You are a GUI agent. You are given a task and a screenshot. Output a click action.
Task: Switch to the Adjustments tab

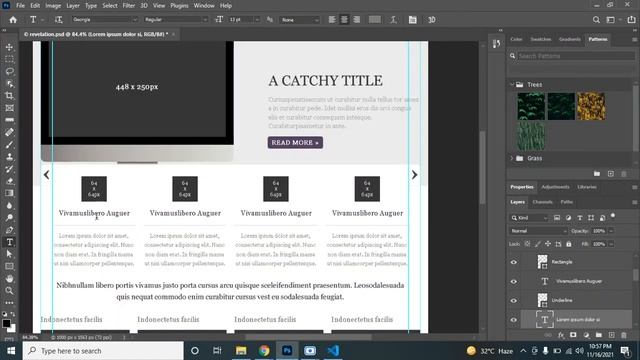[x=555, y=187]
